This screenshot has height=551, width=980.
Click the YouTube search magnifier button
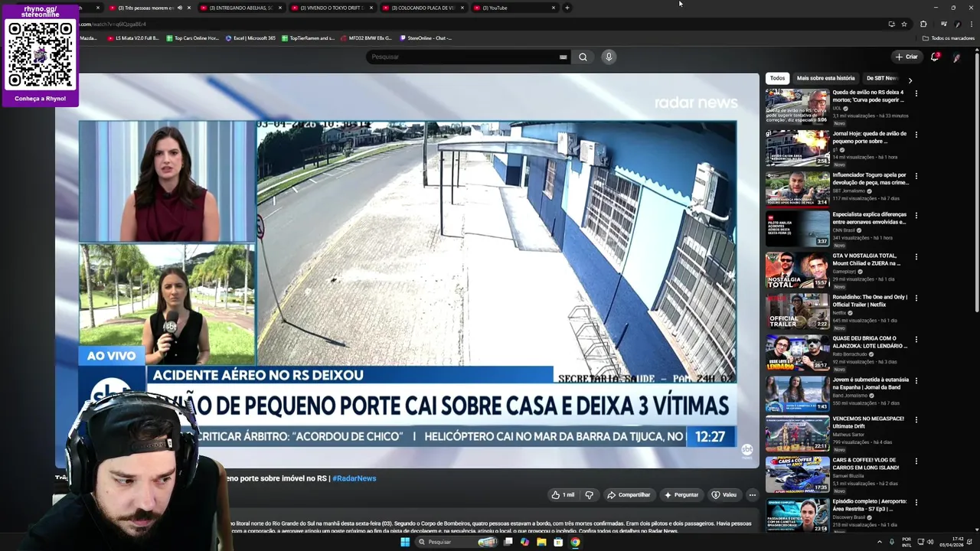pyautogui.click(x=583, y=57)
